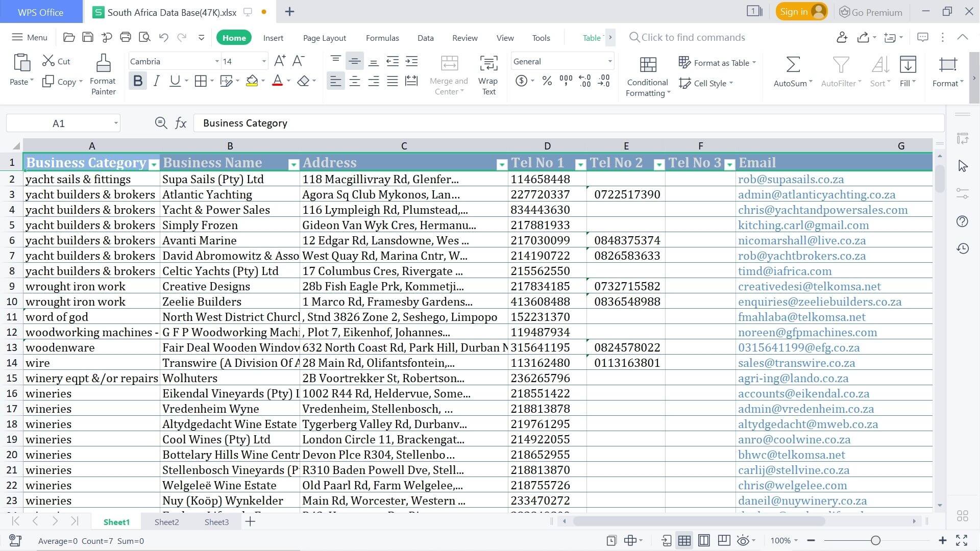Click the Undo arrow icon
Viewport: 980px width, 551px height.
(163, 37)
